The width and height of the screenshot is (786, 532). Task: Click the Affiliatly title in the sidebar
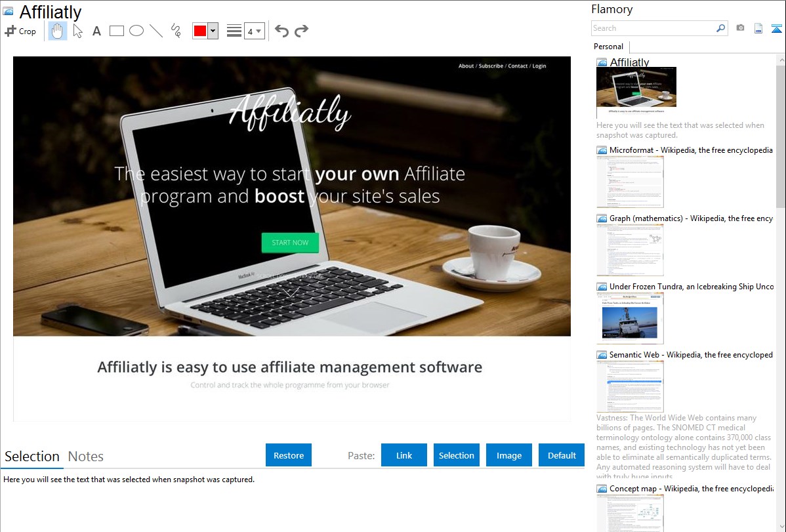pyautogui.click(x=630, y=62)
